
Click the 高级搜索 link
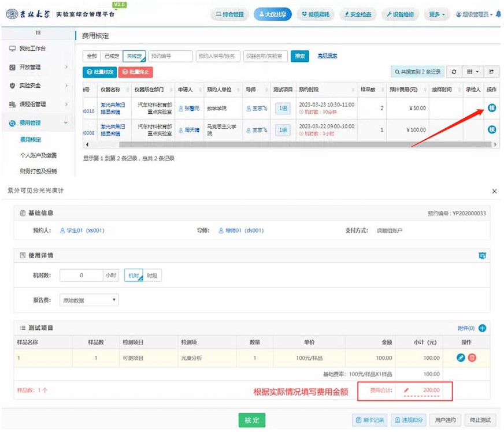coord(327,56)
